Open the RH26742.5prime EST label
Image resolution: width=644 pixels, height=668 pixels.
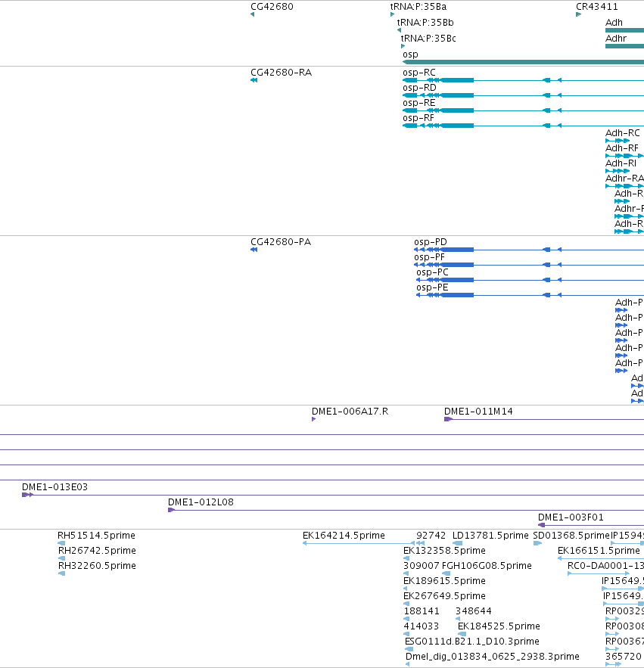pos(97,551)
